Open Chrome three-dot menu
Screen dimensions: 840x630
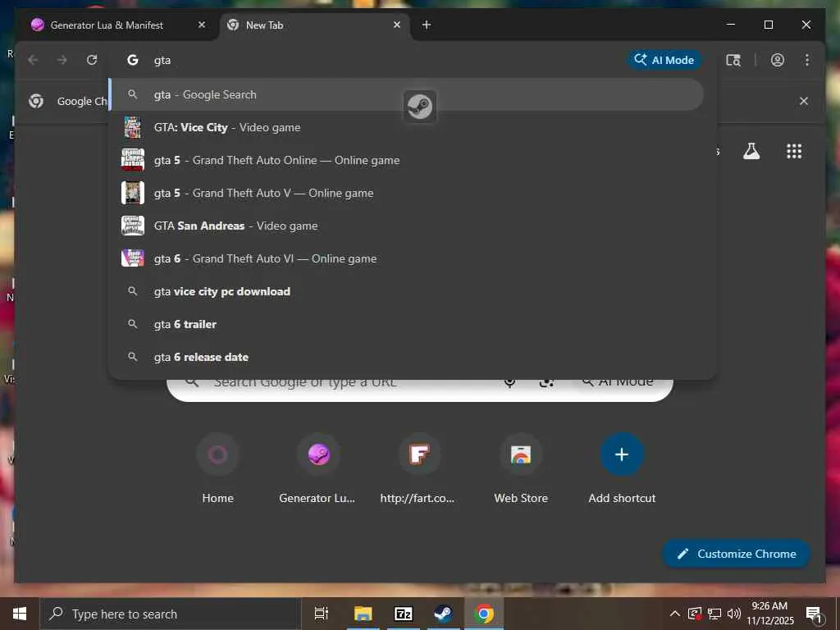807,60
